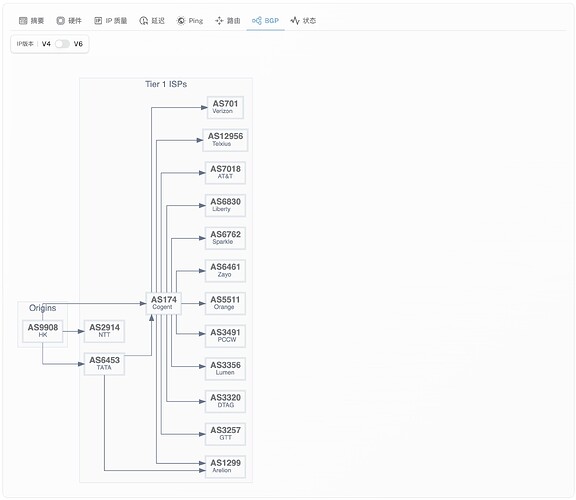
Task: Click the AS701 Verizon node
Action: click(x=225, y=107)
